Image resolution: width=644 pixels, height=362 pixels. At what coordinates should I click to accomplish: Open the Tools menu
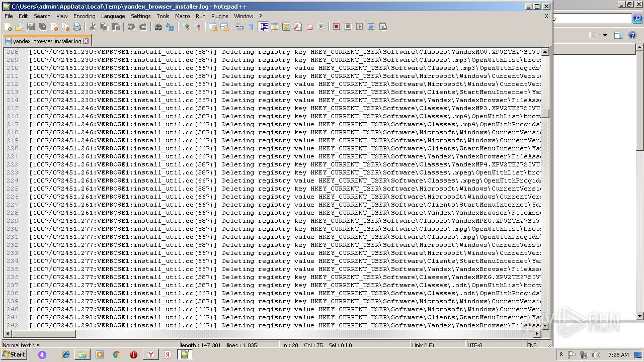tap(163, 16)
